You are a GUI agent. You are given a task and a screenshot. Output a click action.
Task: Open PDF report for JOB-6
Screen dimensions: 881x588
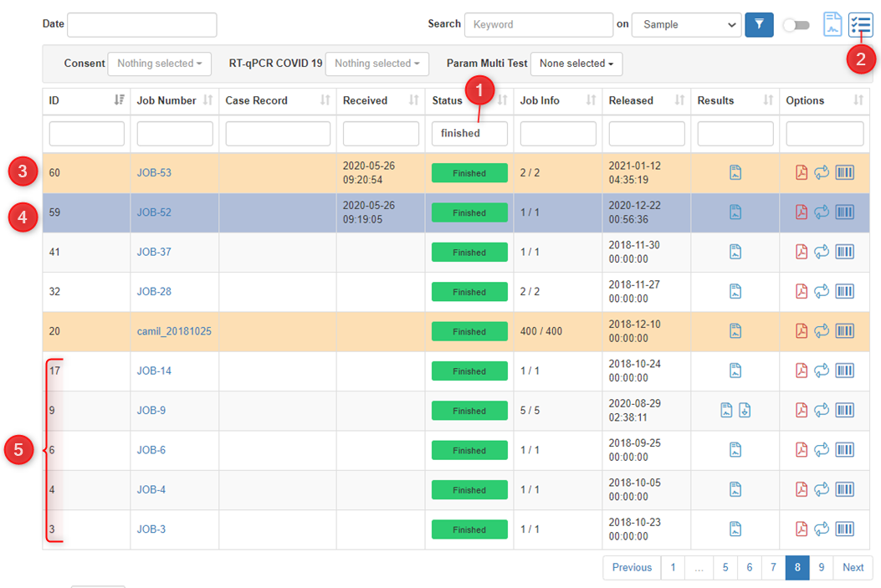click(802, 450)
